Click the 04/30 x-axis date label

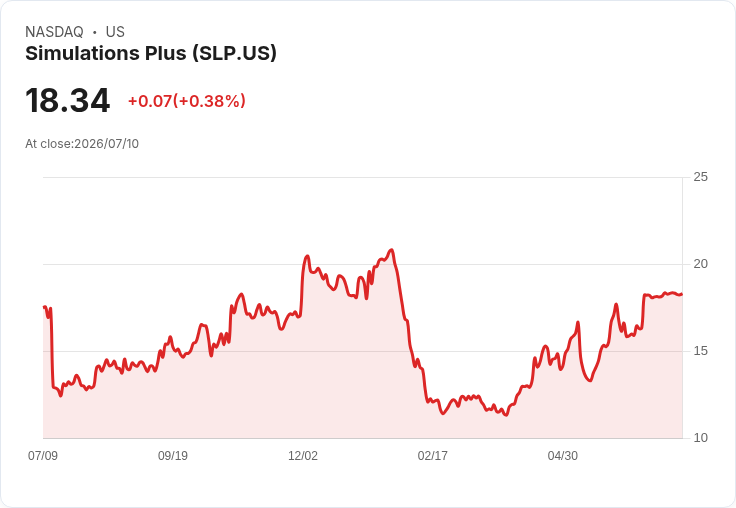[562, 455]
